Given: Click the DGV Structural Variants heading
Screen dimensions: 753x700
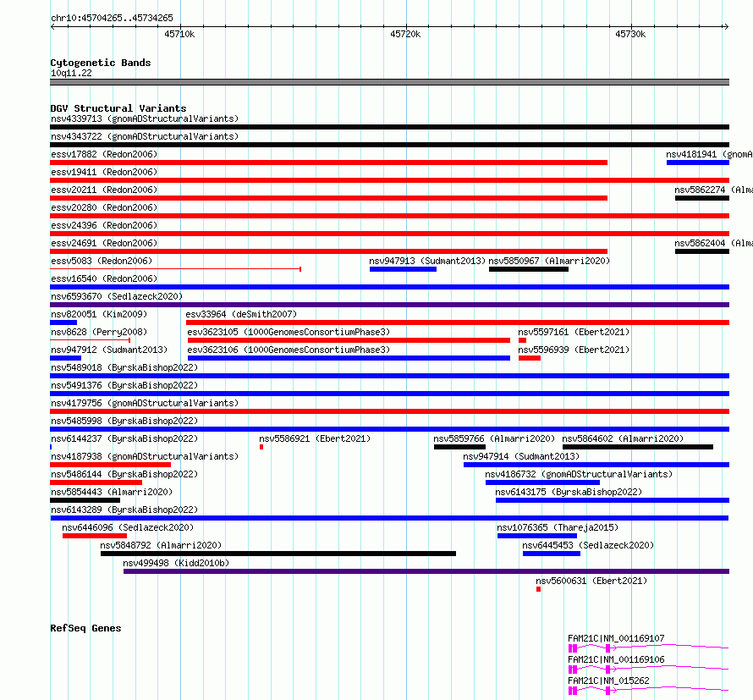Looking at the screenshot, I should [118, 108].
